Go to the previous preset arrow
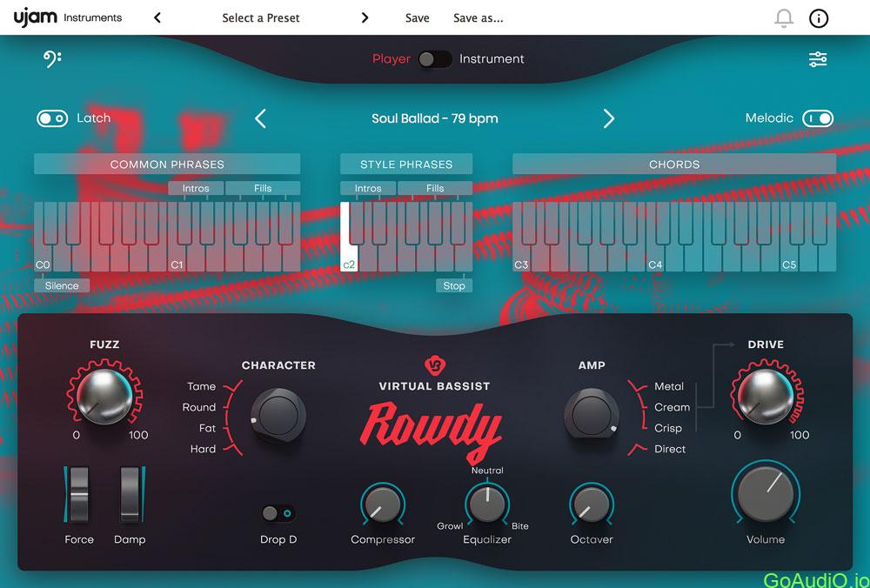This screenshot has height=588, width=870. (x=157, y=17)
